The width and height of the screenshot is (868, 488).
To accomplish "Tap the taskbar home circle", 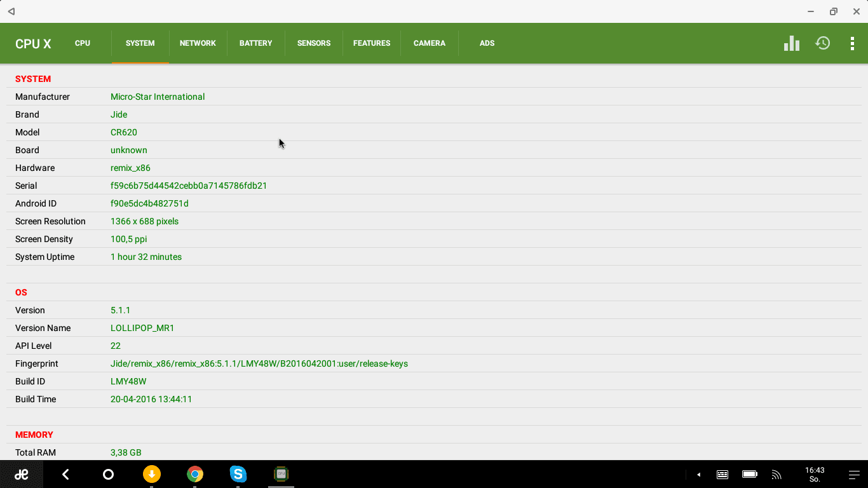I will tap(108, 474).
